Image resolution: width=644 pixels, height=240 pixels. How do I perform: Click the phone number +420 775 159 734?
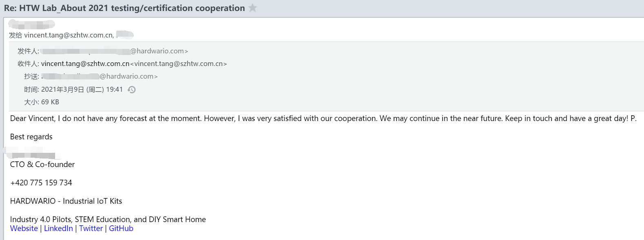(41, 183)
